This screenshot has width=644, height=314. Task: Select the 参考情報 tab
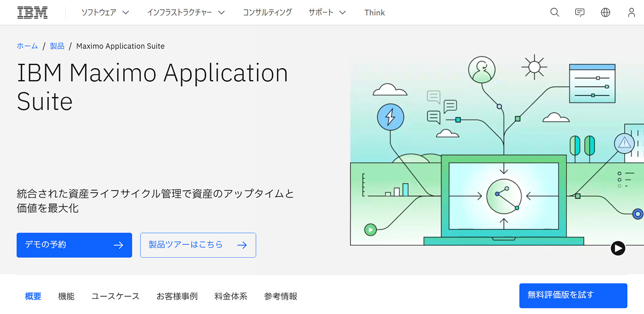point(281,296)
